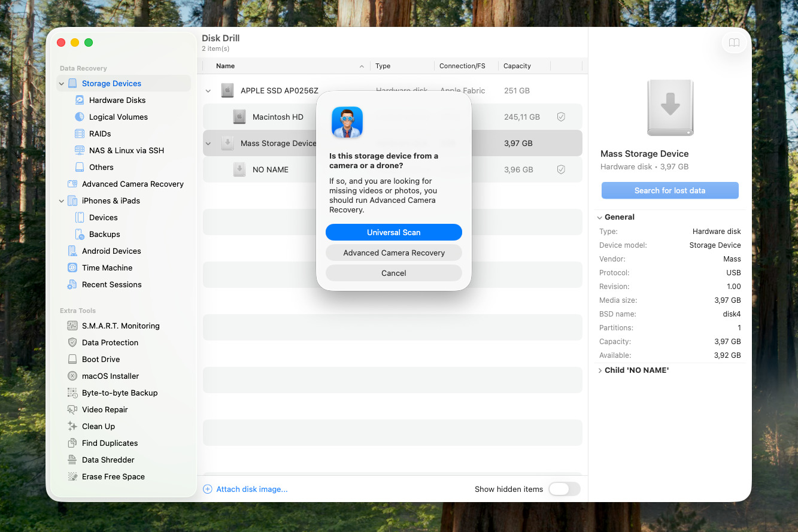Image resolution: width=798 pixels, height=532 pixels.
Task: Click the RAIDs sidebar icon
Action: click(x=80, y=133)
